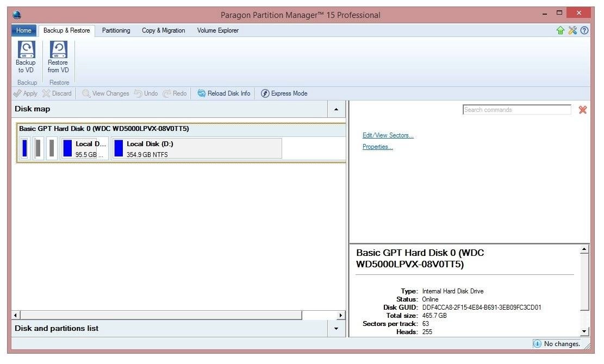The width and height of the screenshot is (604, 364).
Task: Click the Disk GUID value text
Action: point(482,307)
